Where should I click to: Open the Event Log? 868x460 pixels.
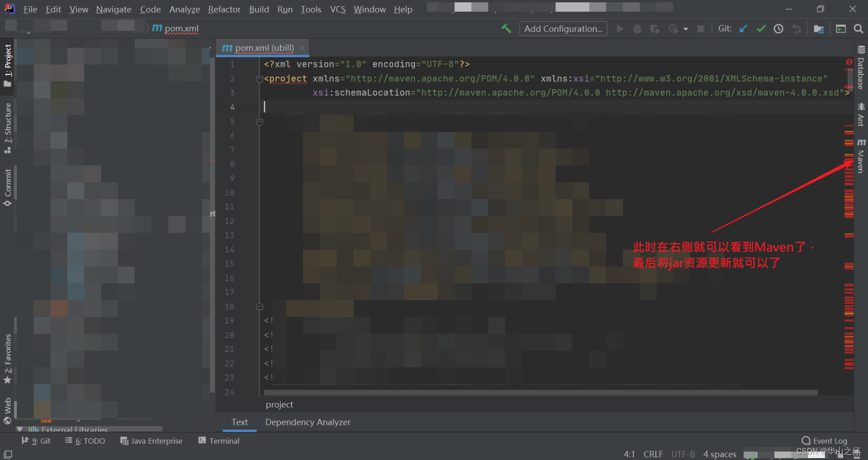coord(825,441)
